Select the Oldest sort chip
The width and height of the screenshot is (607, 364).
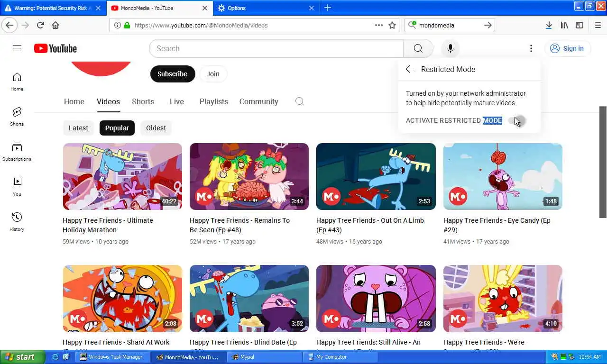pyautogui.click(x=156, y=128)
